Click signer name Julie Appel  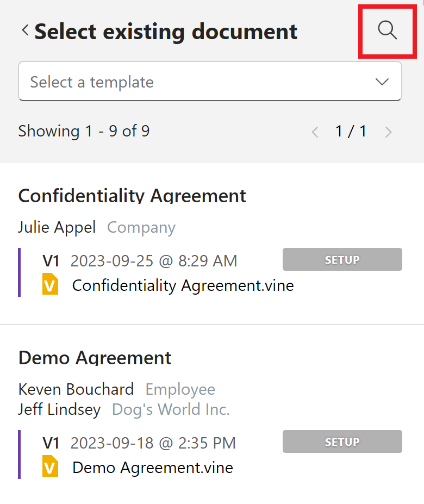(x=57, y=227)
